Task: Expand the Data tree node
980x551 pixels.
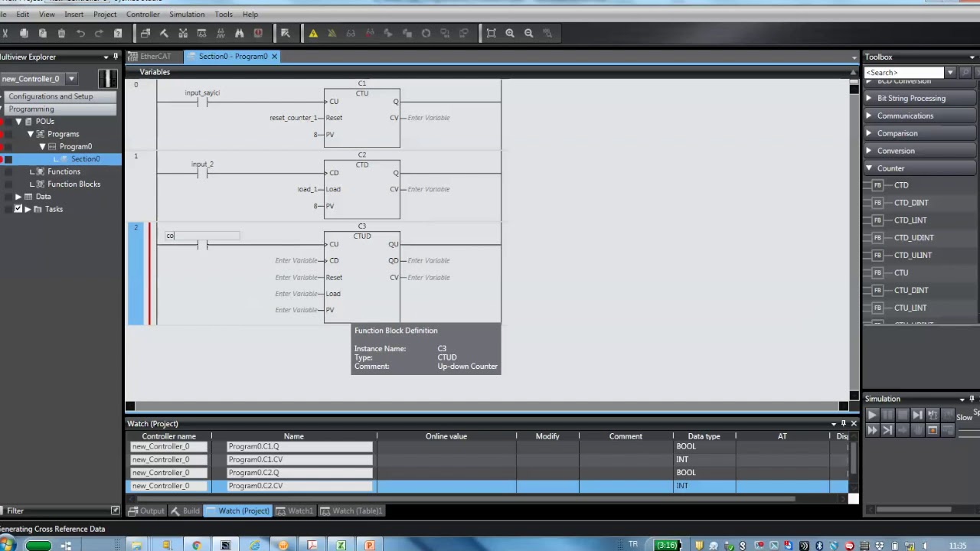Action: 18,197
